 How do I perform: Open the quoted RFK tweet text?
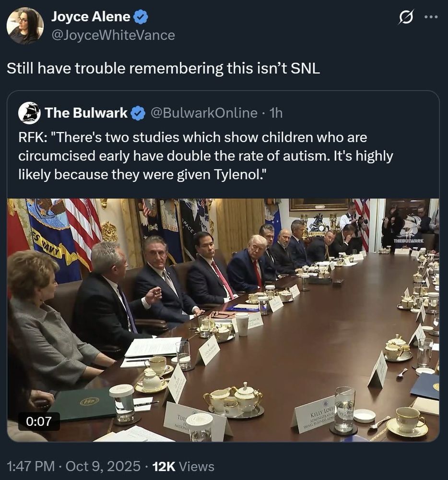tap(205, 156)
